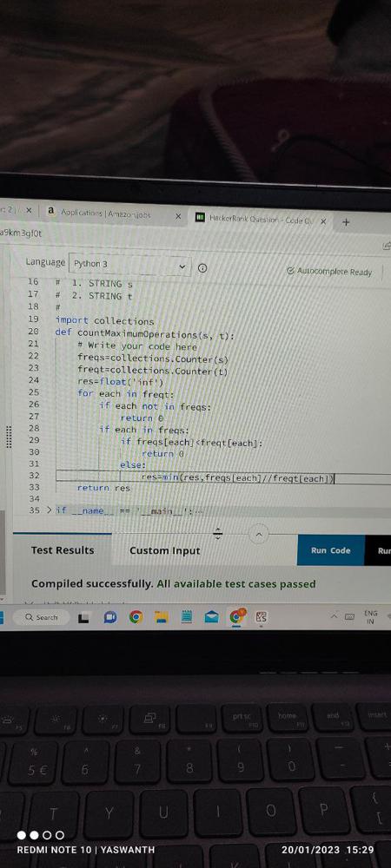Open the Mail app in taskbar

pyautogui.click(x=211, y=616)
